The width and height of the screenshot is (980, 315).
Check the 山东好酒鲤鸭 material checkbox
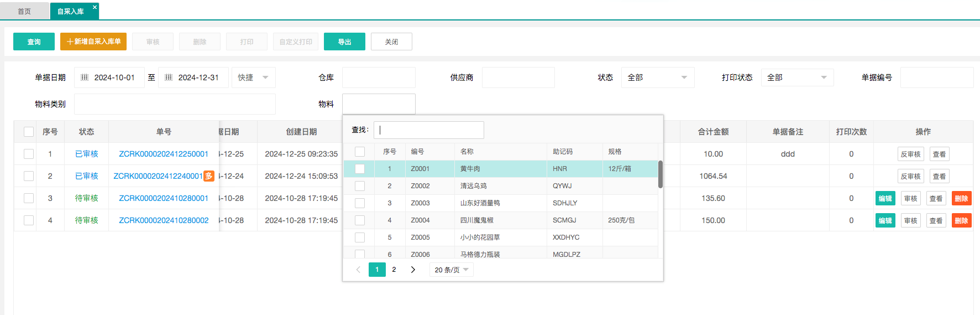click(x=360, y=203)
